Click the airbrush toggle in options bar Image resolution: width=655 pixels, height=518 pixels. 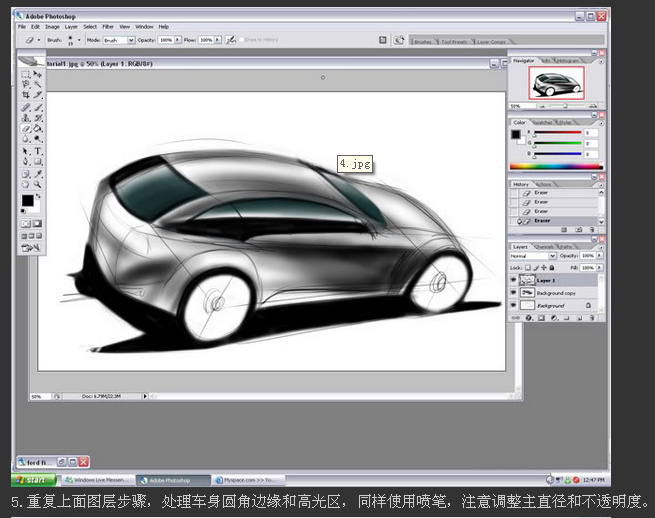[231, 40]
